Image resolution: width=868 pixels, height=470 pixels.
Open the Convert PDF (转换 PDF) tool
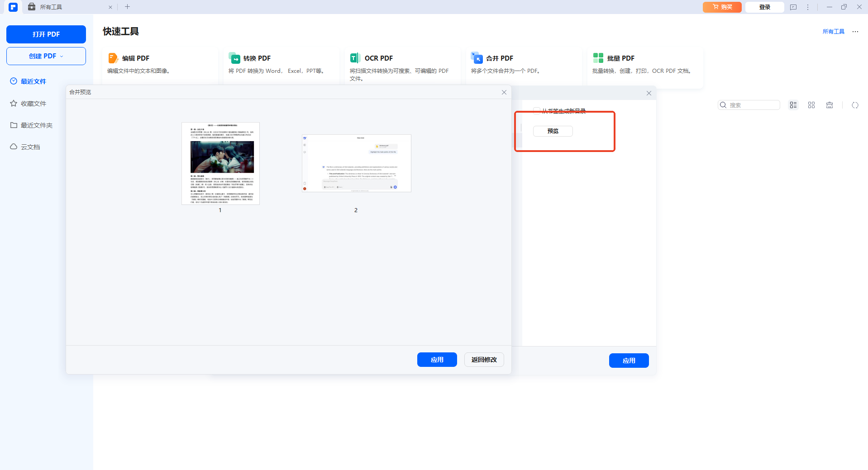pyautogui.click(x=234, y=58)
